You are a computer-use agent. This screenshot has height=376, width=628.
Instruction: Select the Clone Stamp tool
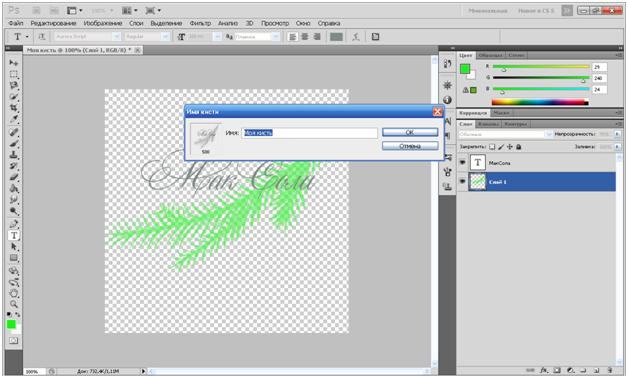click(x=14, y=155)
